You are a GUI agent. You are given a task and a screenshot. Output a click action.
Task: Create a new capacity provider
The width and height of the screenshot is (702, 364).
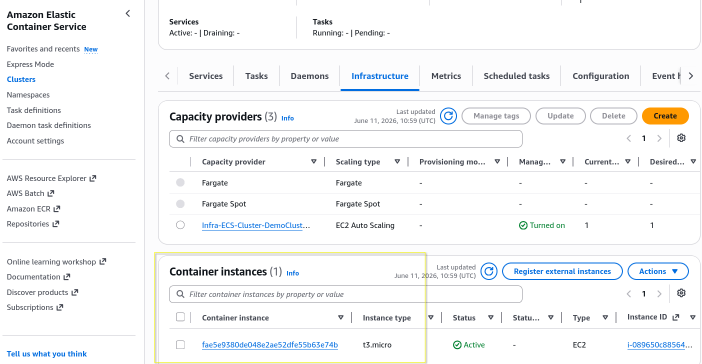click(x=665, y=116)
